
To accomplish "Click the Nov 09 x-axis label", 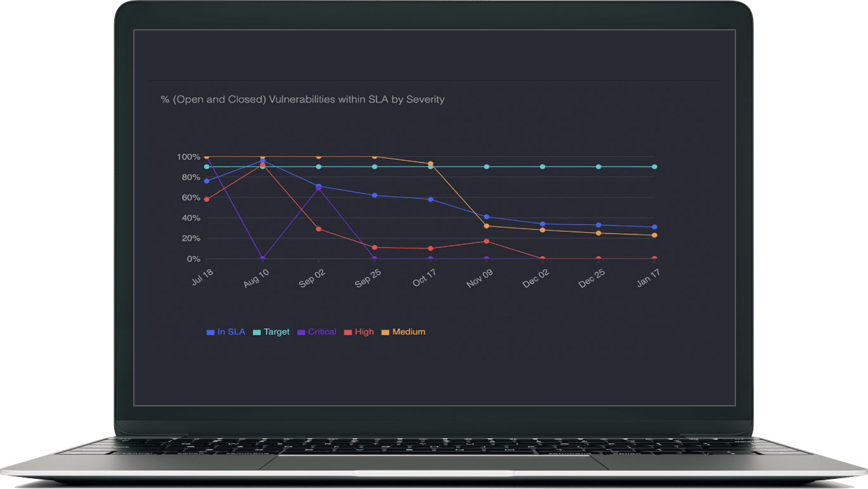I will pyautogui.click(x=480, y=278).
